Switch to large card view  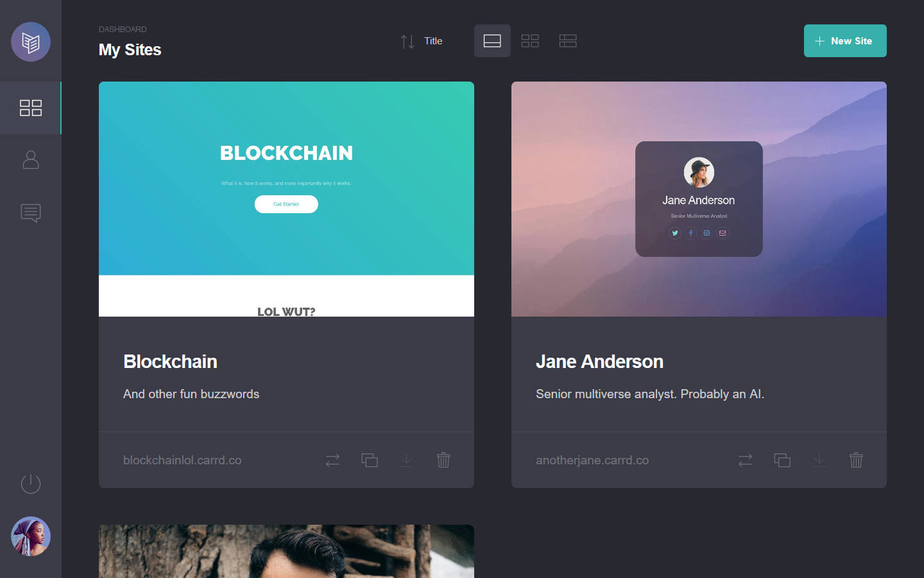(x=492, y=41)
